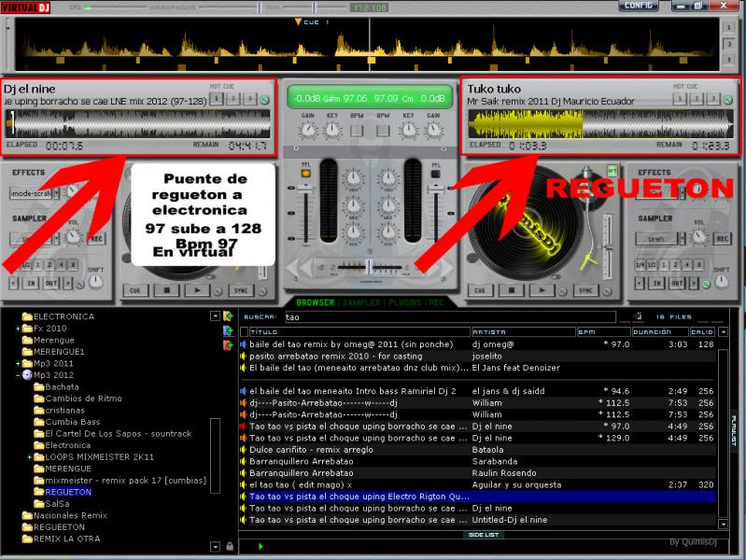Set left deck hot cue 1
This screenshot has height=560, width=746.
click(216, 99)
